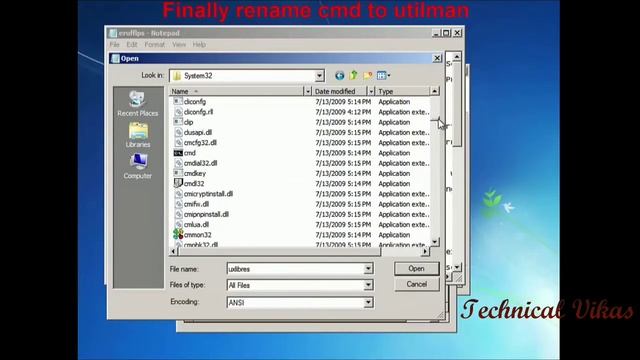Open Recent Places in sidebar
This screenshot has width=640, height=360.
[x=138, y=104]
